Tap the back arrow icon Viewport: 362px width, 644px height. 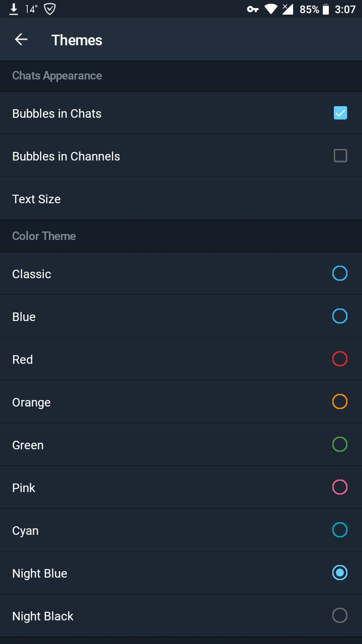[21, 40]
